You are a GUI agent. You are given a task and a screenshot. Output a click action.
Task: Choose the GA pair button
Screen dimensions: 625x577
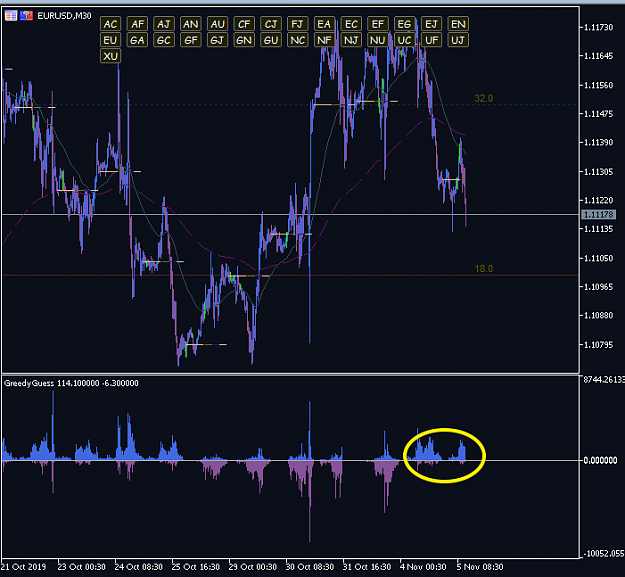[137, 40]
